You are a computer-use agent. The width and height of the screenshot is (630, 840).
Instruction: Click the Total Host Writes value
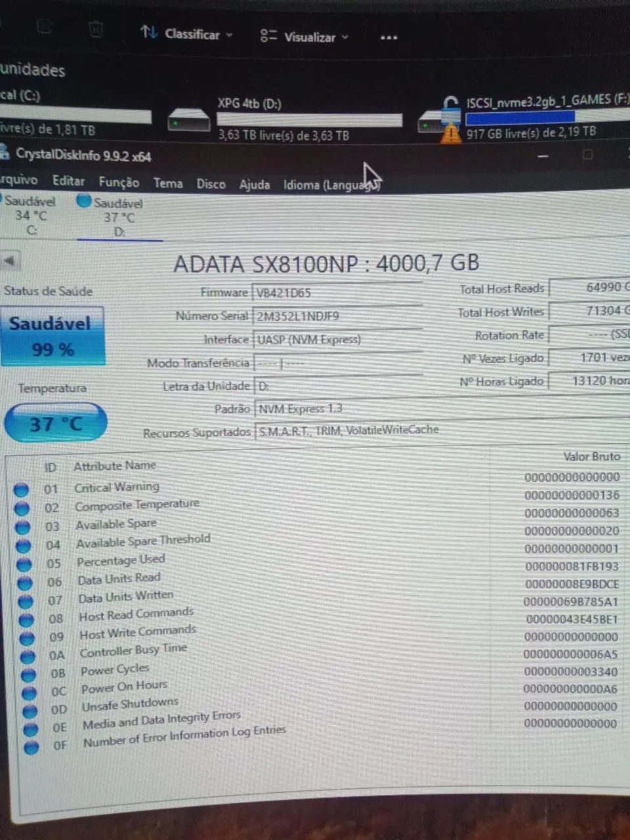tap(589, 310)
